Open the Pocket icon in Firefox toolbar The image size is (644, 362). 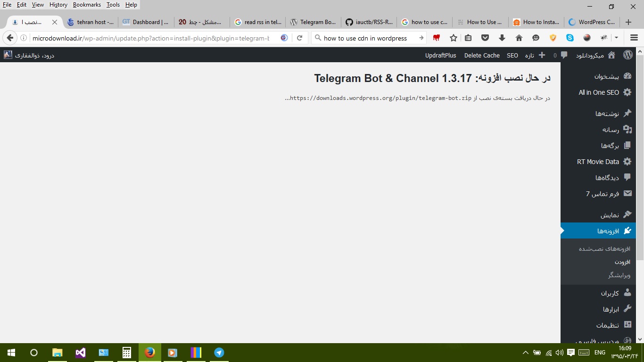point(485,38)
